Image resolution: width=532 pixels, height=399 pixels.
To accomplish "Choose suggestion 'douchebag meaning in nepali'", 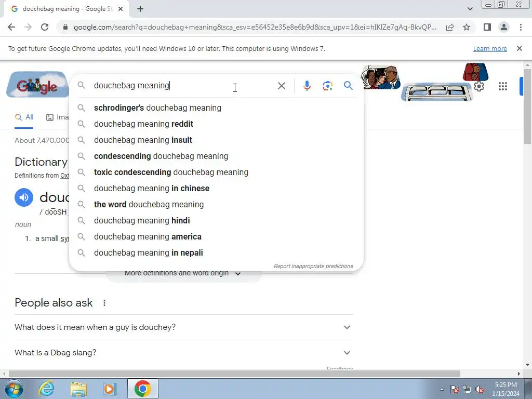I will tap(216, 253).
